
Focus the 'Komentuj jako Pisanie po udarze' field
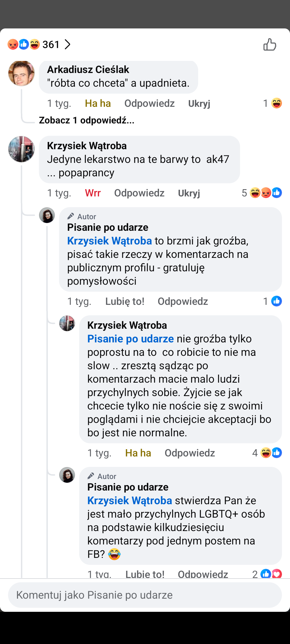tap(145, 595)
